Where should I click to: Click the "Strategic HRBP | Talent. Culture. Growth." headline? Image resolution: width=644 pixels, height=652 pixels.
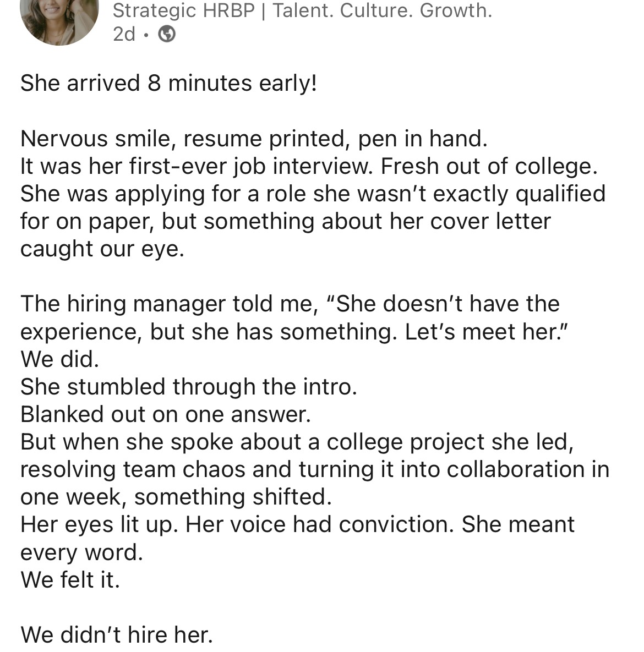pyautogui.click(x=302, y=11)
